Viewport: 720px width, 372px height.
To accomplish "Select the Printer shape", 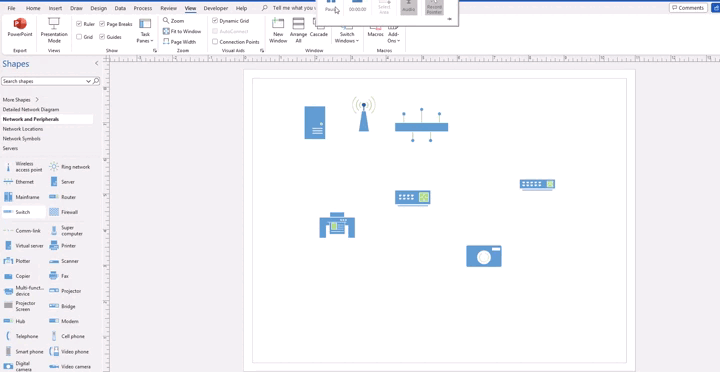I will 63,246.
